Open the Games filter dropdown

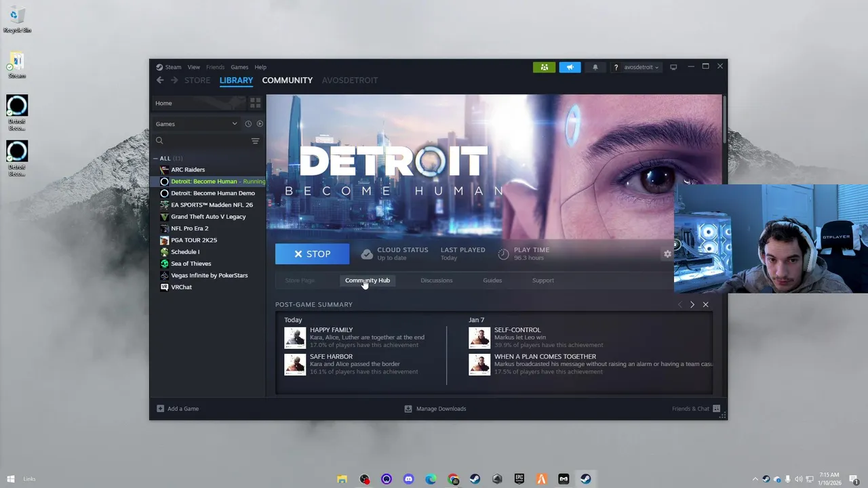point(197,124)
